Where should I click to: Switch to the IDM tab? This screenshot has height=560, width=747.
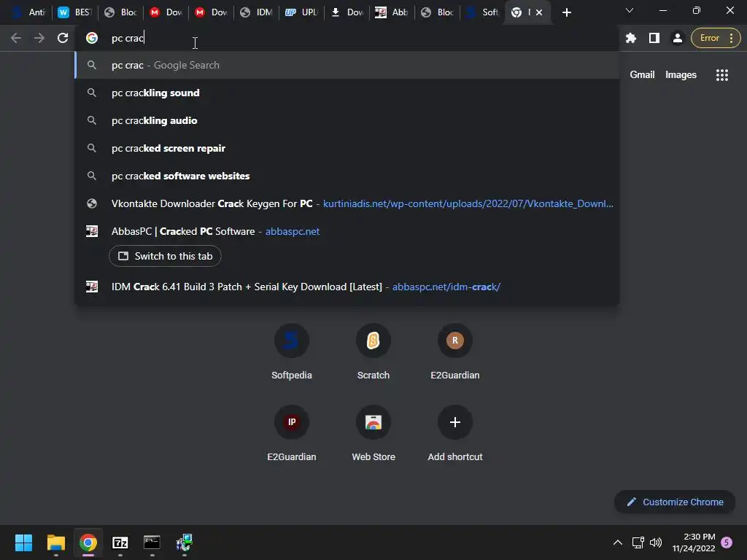pos(256,12)
